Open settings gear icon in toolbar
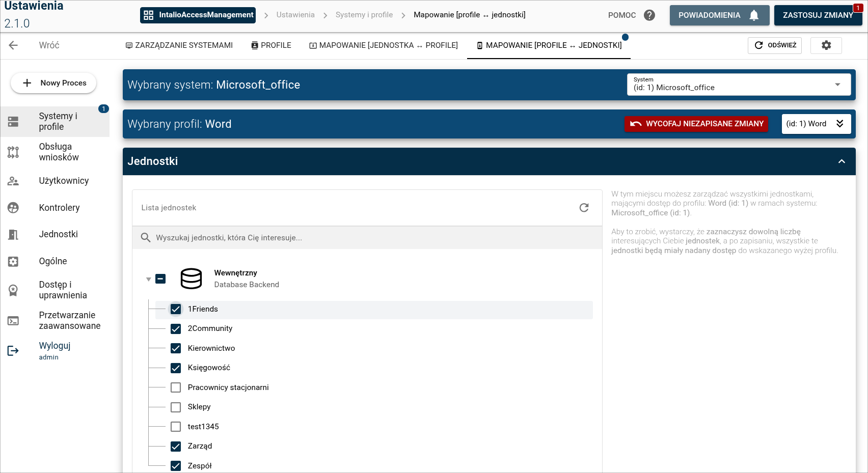This screenshot has width=868, height=473. click(826, 45)
